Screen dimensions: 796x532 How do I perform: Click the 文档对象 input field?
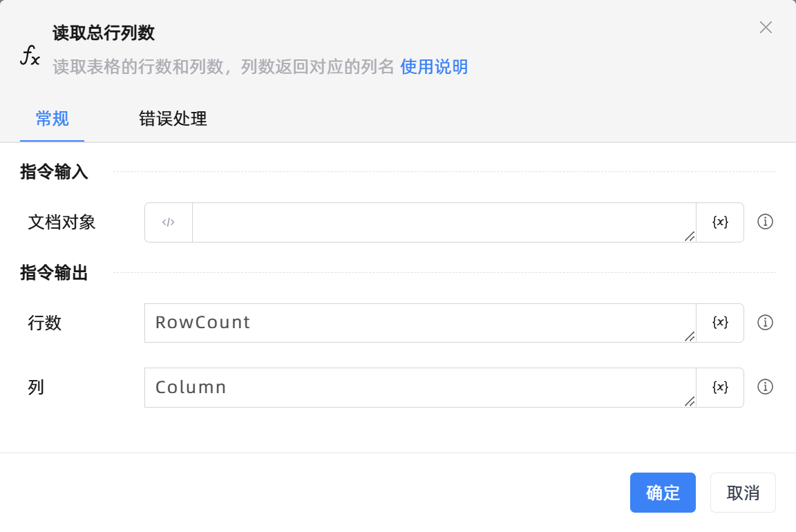click(x=442, y=222)
